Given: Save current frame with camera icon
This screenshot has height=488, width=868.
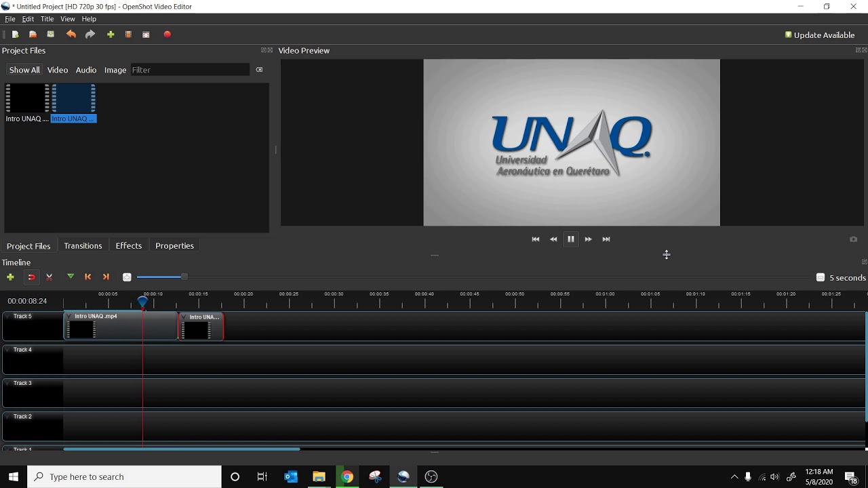Looking at the screenshot, I should 853,239.
